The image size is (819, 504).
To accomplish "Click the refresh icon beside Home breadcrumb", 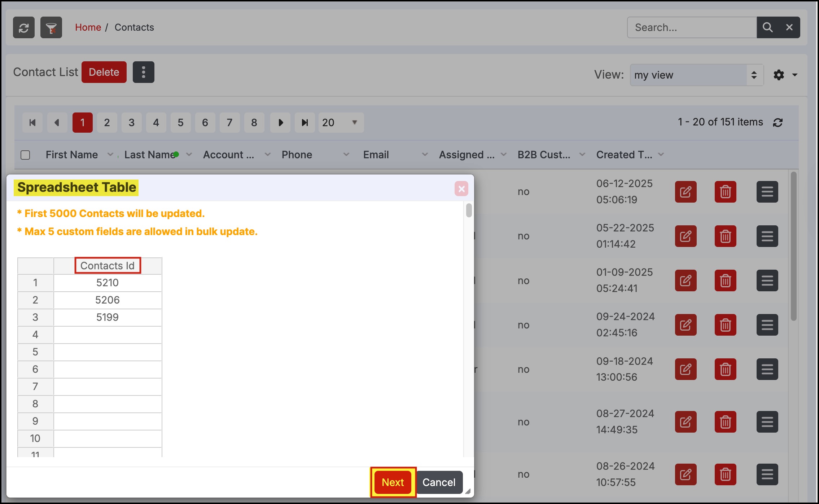I will [x=24, y=28].
